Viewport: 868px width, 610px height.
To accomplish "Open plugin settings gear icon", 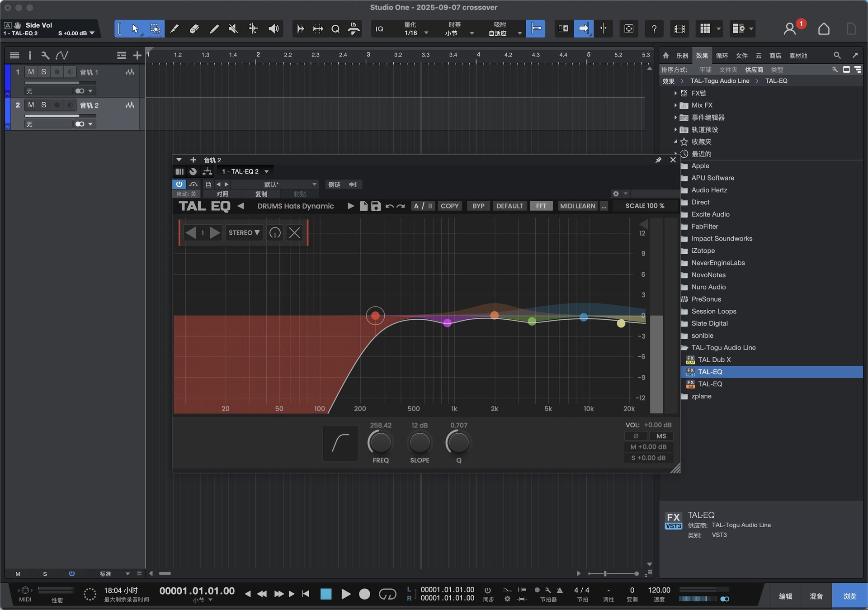I will click(x=616, y=194).
